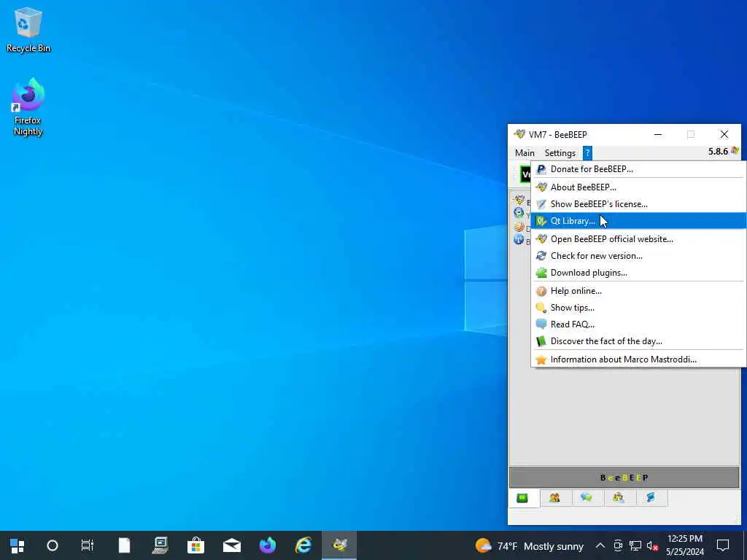The width and height of the screenshot is (747, 560).
Task: Select Check for new version
Action: click(x=638, y=256)
